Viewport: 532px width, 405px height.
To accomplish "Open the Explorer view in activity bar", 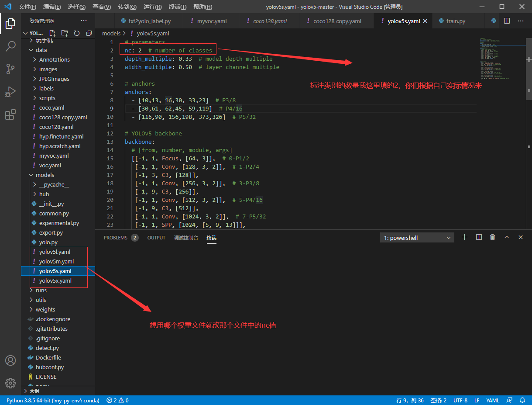I will pos(10,23).
